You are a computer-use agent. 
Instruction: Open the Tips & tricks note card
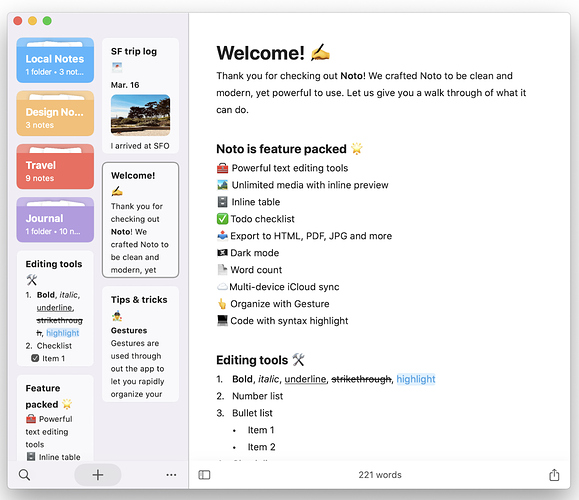140,344
